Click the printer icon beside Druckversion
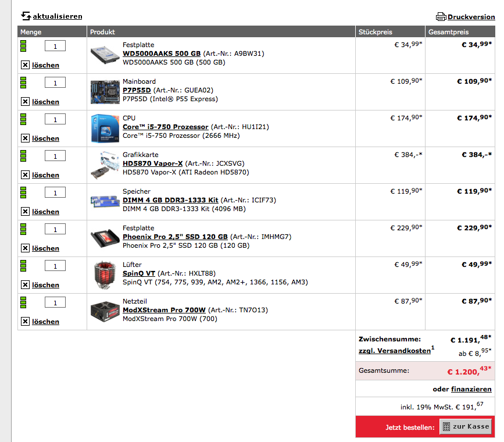This screenshot has width=504, height=442. point(441,17)
